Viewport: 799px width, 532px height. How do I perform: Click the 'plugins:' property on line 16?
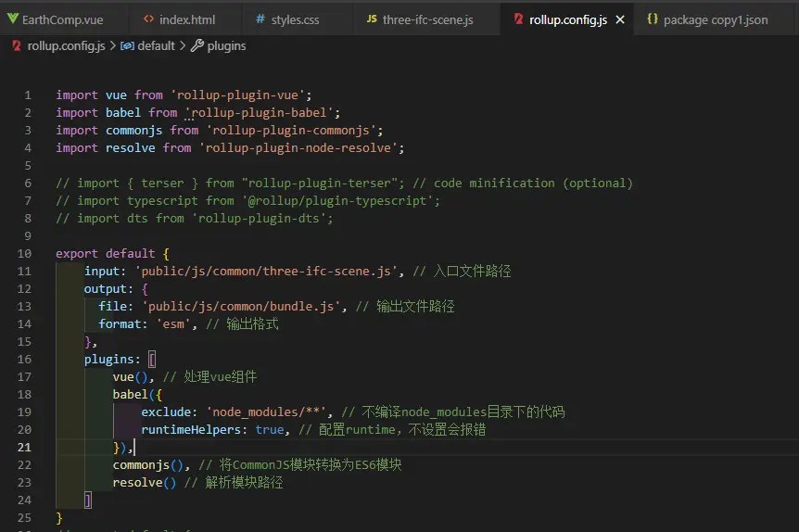[112, 360]
